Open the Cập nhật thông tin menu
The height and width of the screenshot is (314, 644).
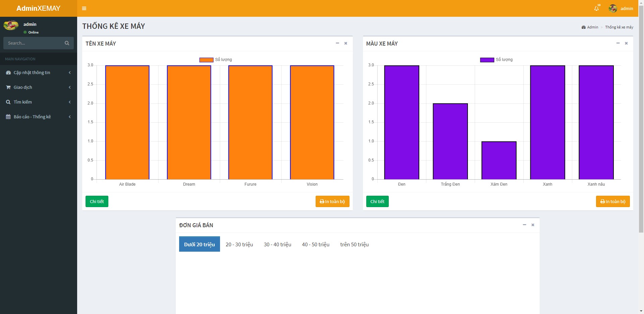pos(39,72)
